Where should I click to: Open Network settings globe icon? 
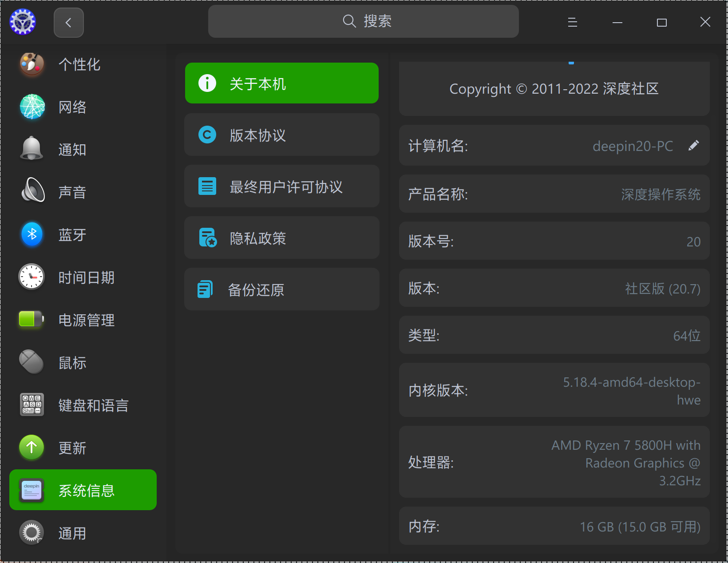pyautogui.click(x=32, y=107)
